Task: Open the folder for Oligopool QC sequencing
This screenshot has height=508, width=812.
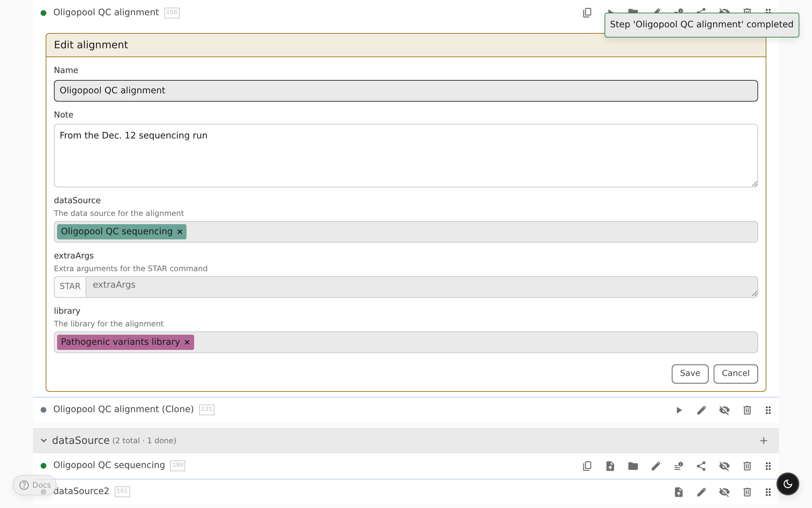Action: coord(633,466)
